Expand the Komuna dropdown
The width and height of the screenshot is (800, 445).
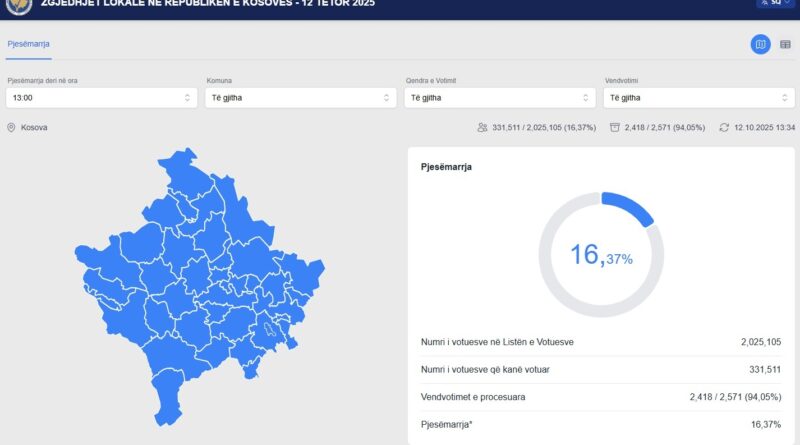pyautogui.click(x=300, y=98)
